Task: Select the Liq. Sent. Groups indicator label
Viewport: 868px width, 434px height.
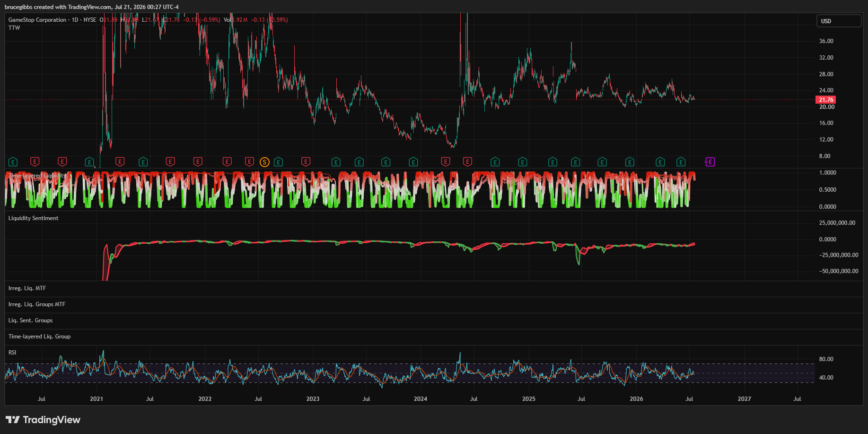Action: tap(31, 320)
